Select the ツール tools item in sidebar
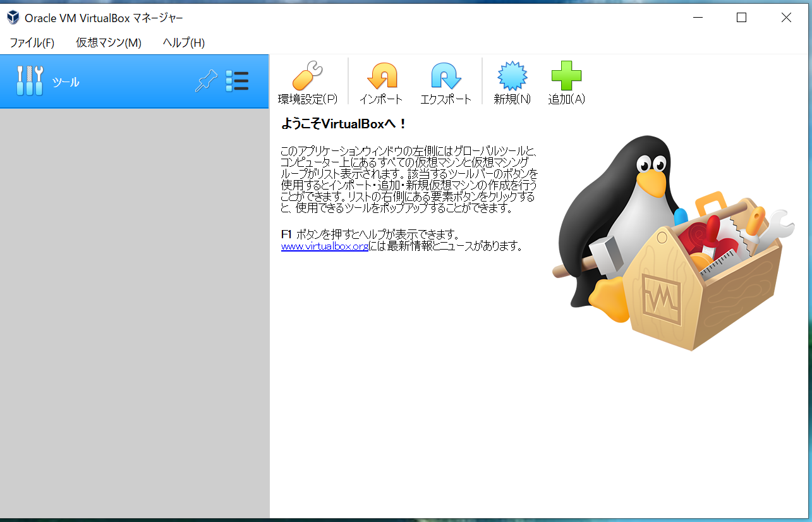 (x=135, y=82)
